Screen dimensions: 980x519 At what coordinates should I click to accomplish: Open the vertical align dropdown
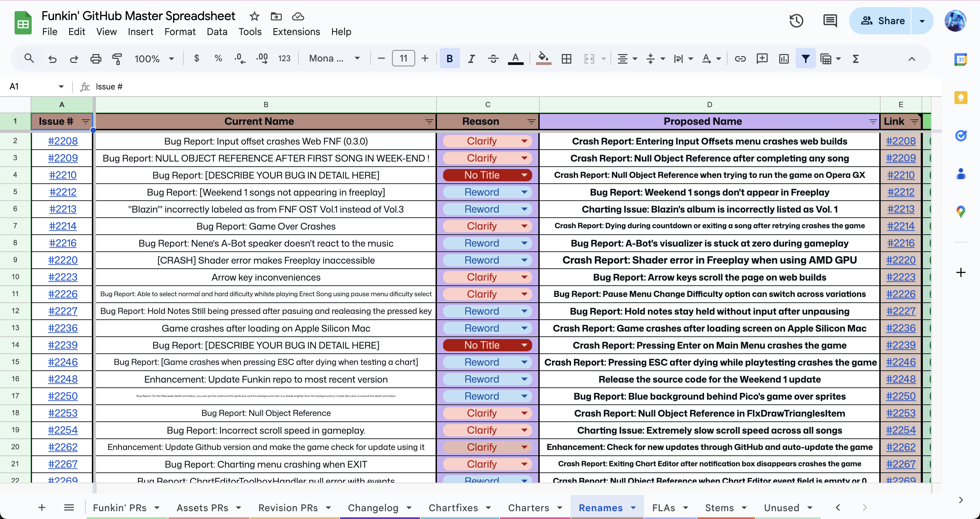coord(655,58)
